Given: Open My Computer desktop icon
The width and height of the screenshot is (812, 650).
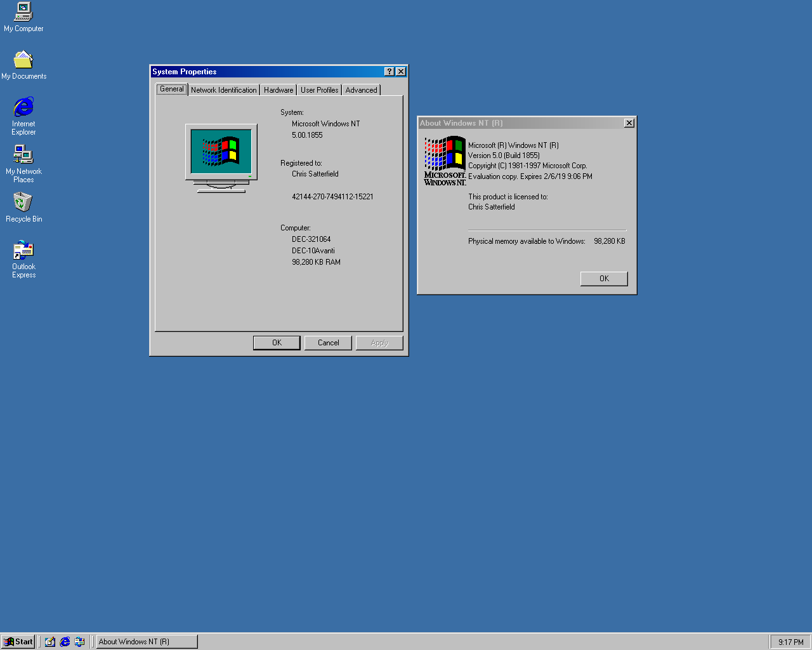Looking at the screenshot, I should tap(23, 12).
